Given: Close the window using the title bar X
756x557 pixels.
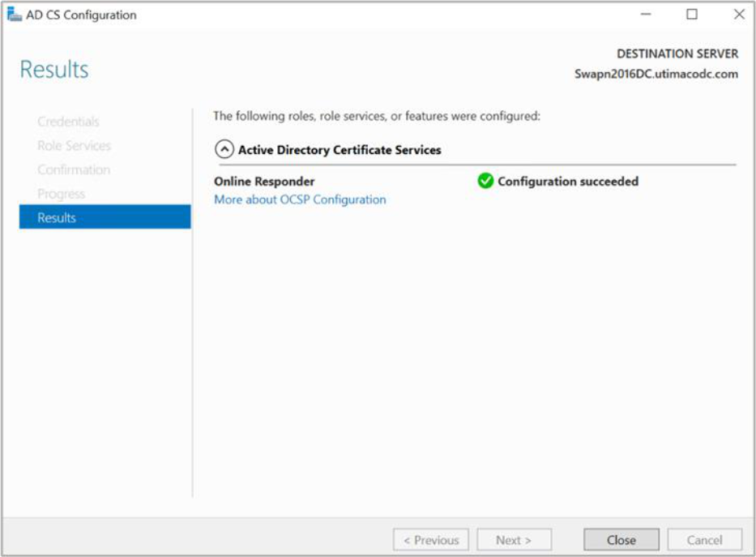Looking at the screenshot, I should [738, 15].
